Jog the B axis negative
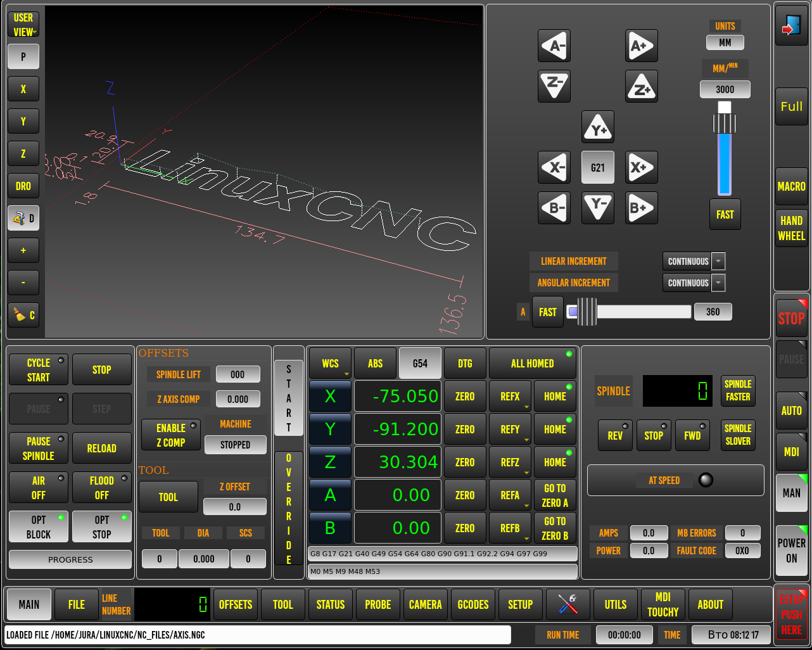 554,208
